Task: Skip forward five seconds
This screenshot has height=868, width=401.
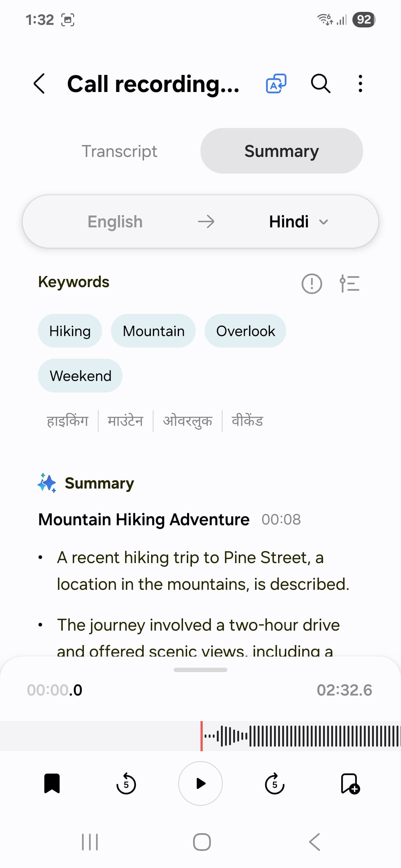Action: [x=275, y=783]
